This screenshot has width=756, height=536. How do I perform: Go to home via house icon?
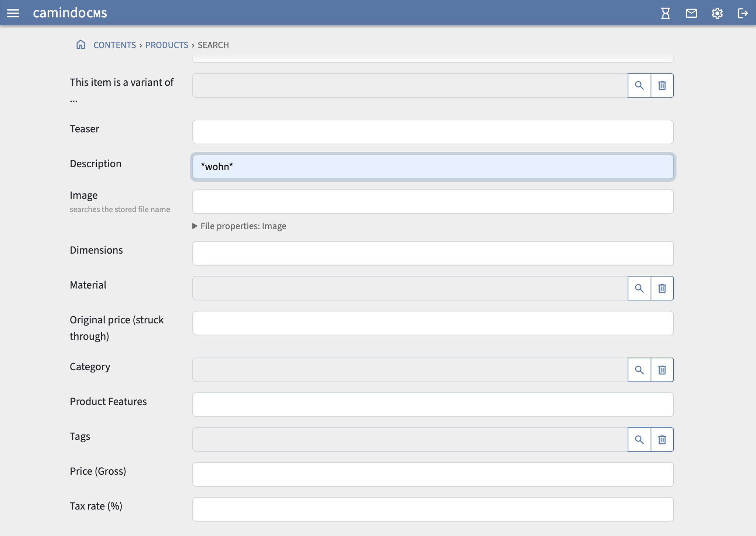pyautogui.click(x=80, y=45)
